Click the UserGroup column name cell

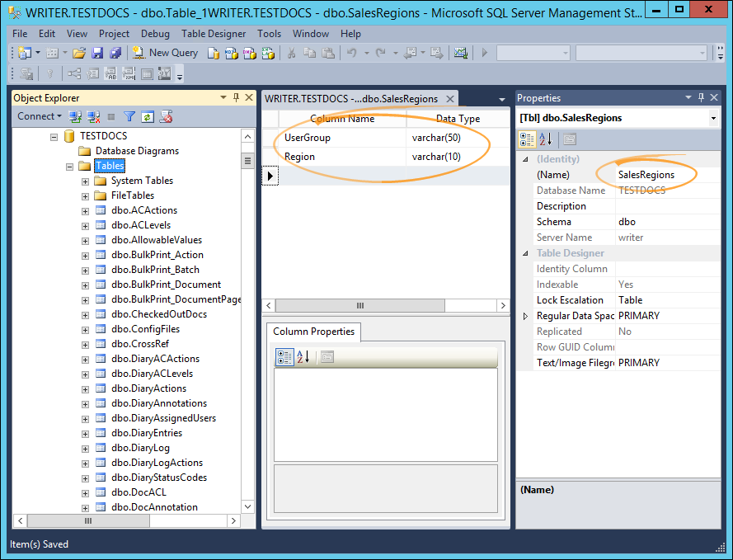(342, 138)
